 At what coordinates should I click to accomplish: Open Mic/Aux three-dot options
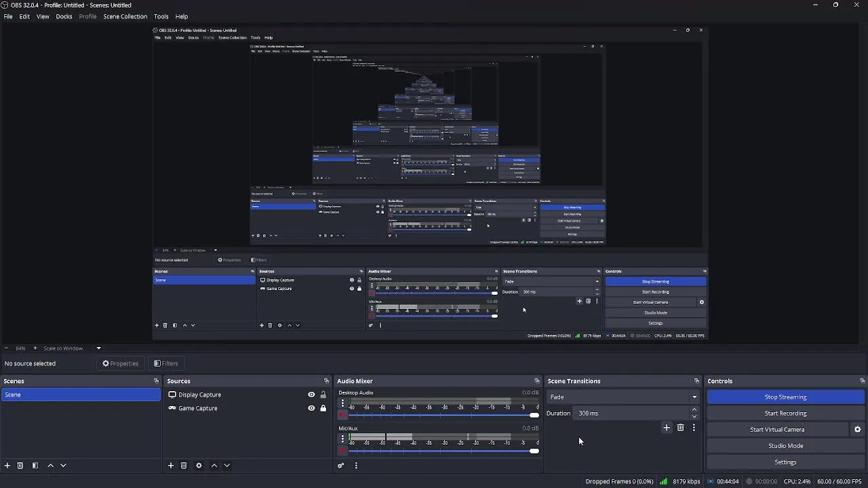click(x=342, y=439)
